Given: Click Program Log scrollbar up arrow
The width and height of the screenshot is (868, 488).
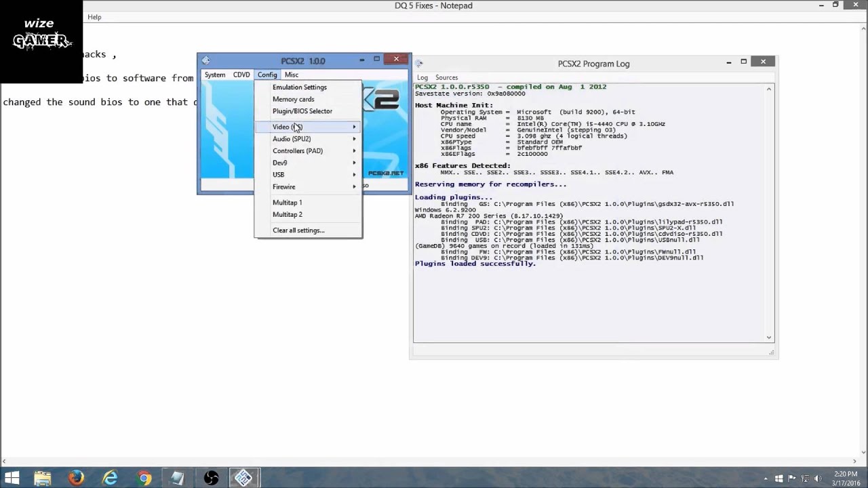Looking at the screenshot, I should pos(769,89).
